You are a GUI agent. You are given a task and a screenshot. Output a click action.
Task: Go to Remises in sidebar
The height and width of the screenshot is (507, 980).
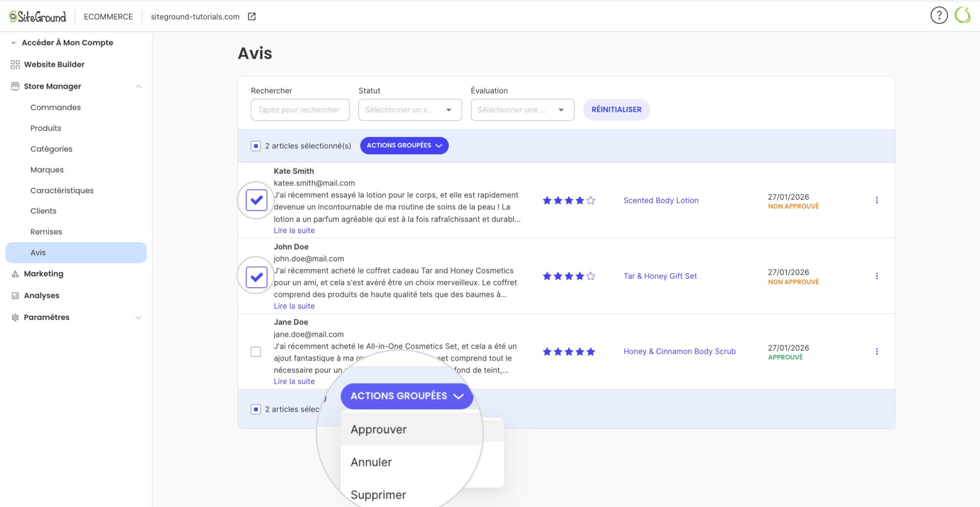coord(46,232)
